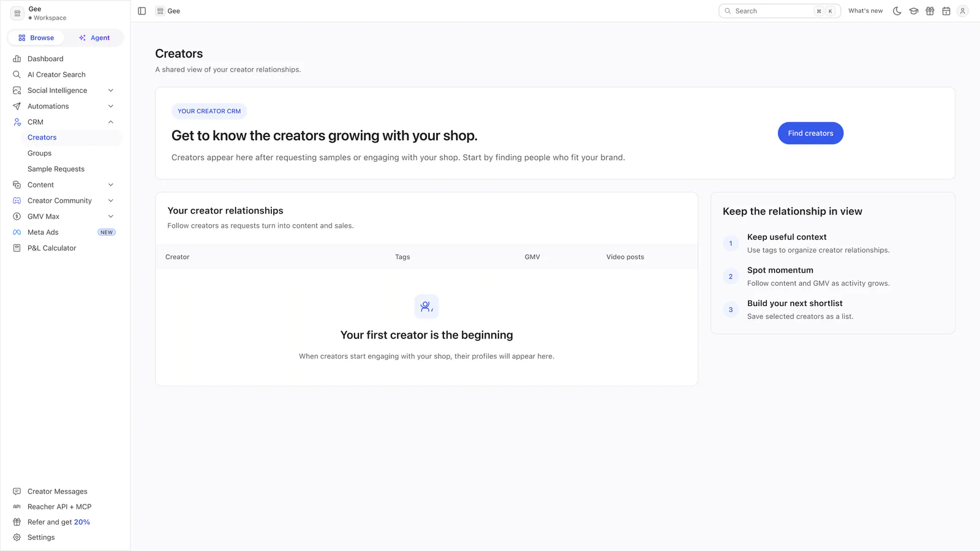The image size is (980, 551).
Task: Click the Refer and get gift icon
Action: pyautogui.click(x=17, y=522)
